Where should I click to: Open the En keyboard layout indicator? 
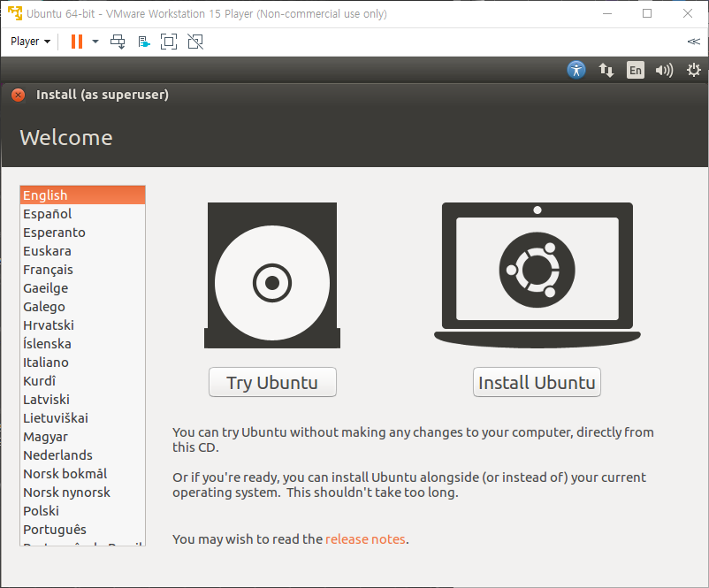pyautogui.click(x=636, y=70)
